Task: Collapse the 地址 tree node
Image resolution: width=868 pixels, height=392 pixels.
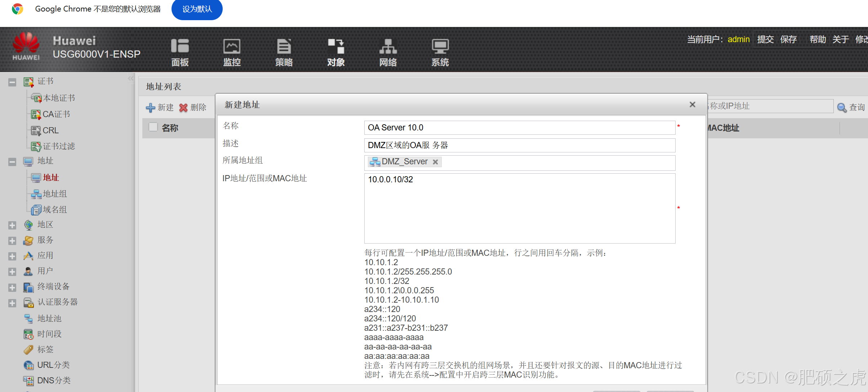Action: (x=12, y=162)
